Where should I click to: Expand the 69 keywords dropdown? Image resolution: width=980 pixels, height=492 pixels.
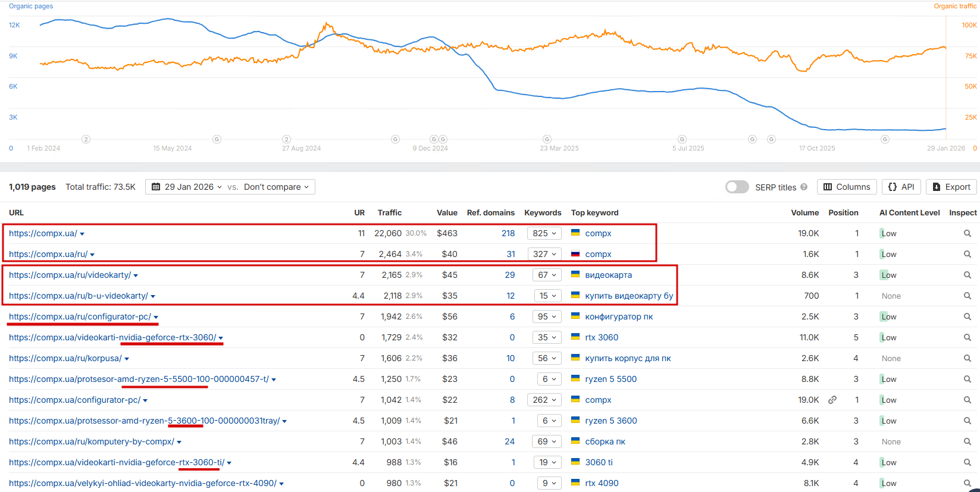point(547,441)
